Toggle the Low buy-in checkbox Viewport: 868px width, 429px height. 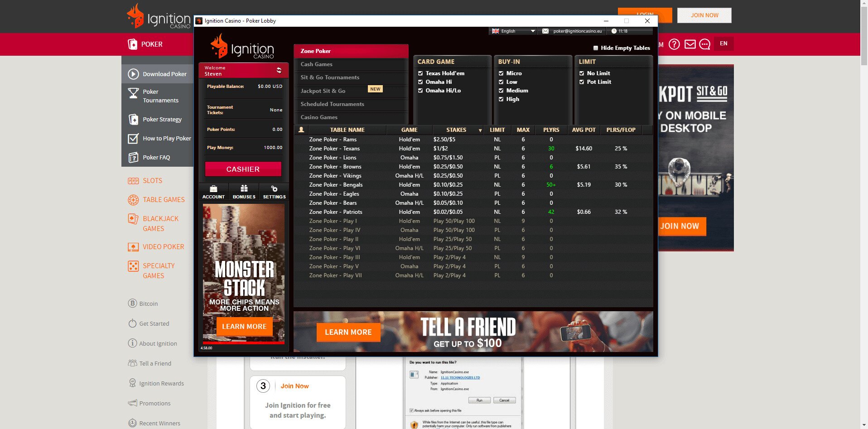pos(501,82)
